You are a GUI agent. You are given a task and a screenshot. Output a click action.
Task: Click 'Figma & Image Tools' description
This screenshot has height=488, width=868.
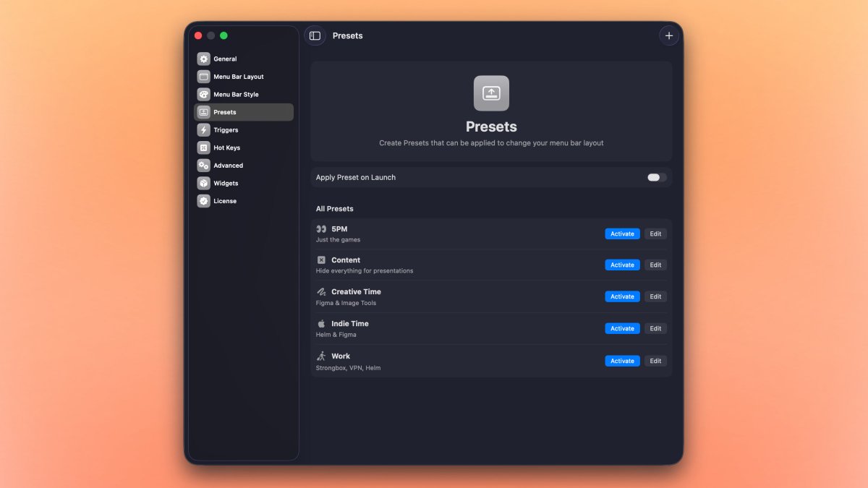pyautogui.click(x=346, y=303)
